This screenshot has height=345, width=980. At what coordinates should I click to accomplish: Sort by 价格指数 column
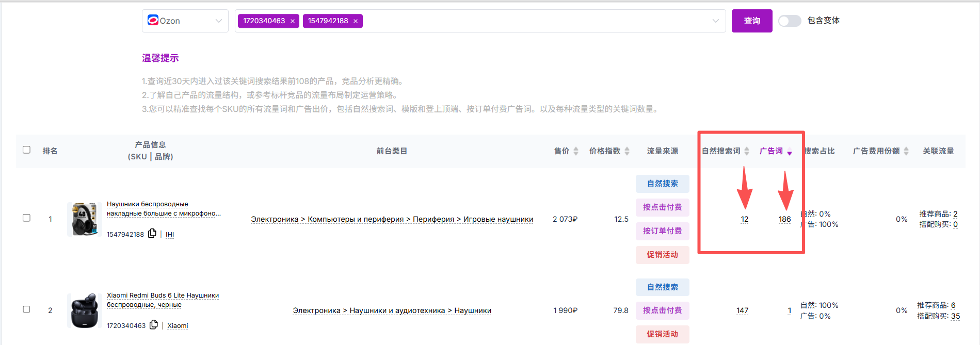pos(627,151)
